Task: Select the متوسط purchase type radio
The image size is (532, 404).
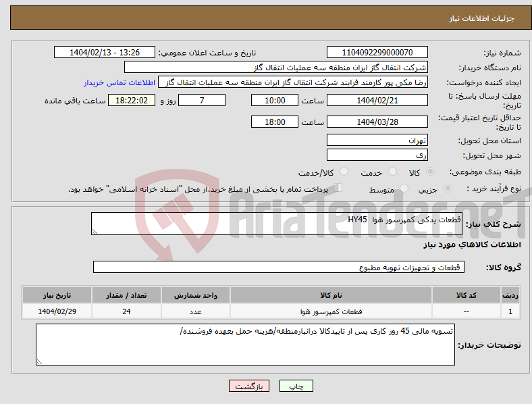Action: (x=404, y=188)
